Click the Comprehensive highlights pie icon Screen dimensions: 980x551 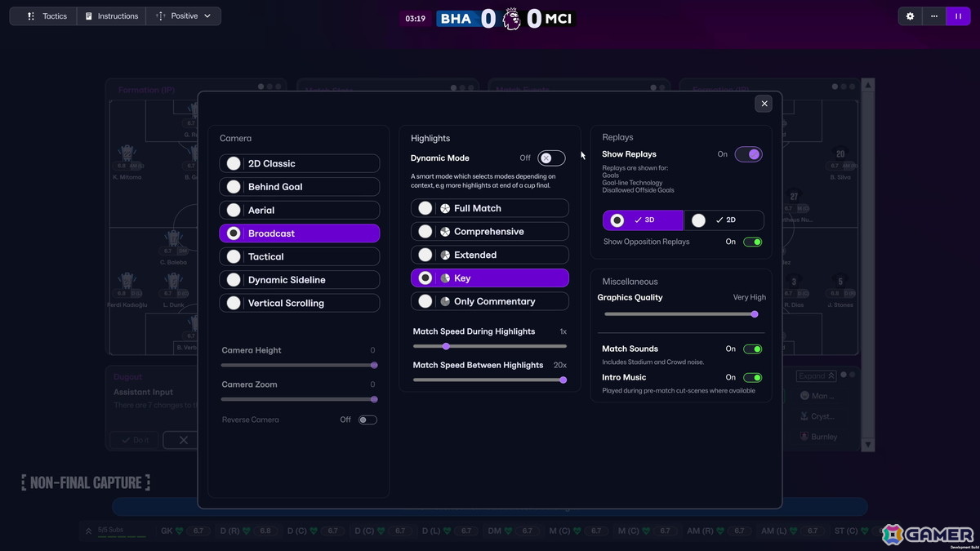(445, 232)
